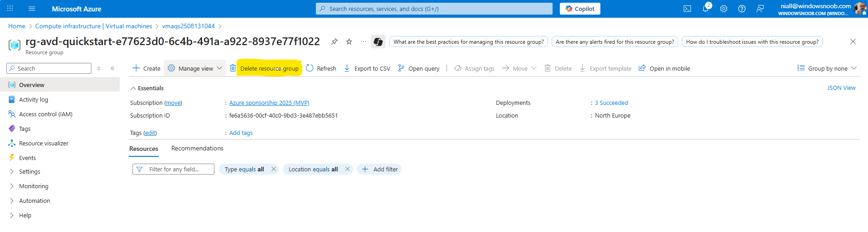
Task: Click Delete resource group button
Action: tap(269, 68)
